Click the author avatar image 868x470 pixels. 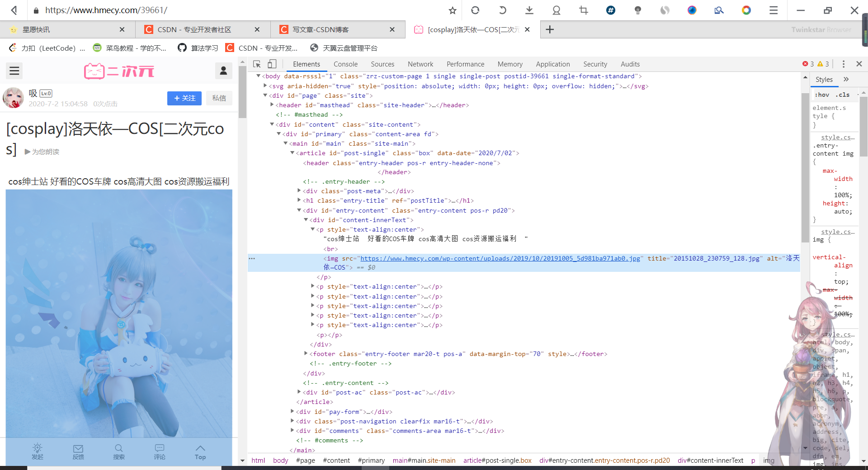[x=14, y=98]
